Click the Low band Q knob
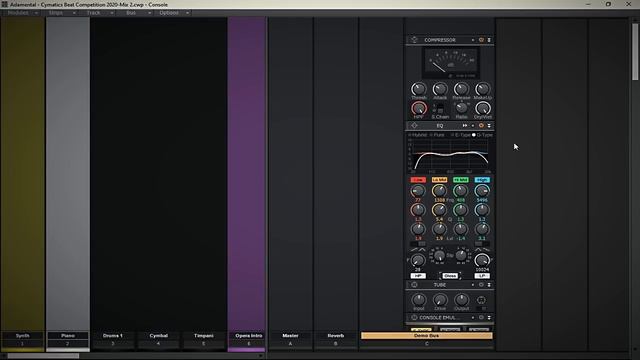Screen dimensions: 640x360 (418, 210)
